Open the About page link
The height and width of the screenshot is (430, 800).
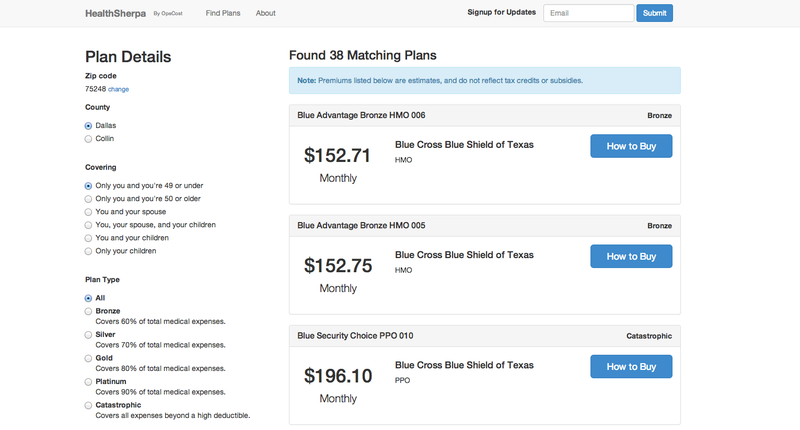[265, 13]
